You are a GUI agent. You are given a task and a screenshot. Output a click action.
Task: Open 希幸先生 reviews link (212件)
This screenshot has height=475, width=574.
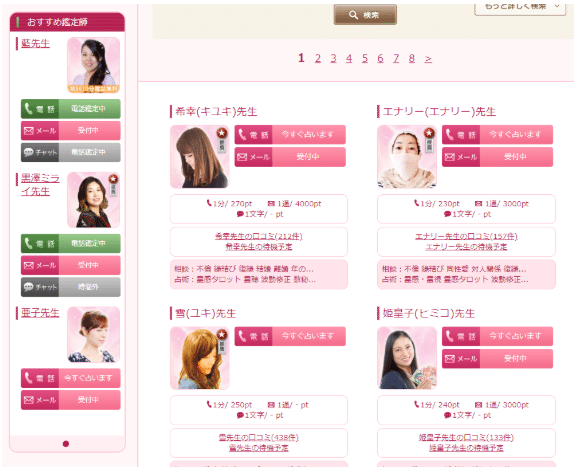point(258,236)
